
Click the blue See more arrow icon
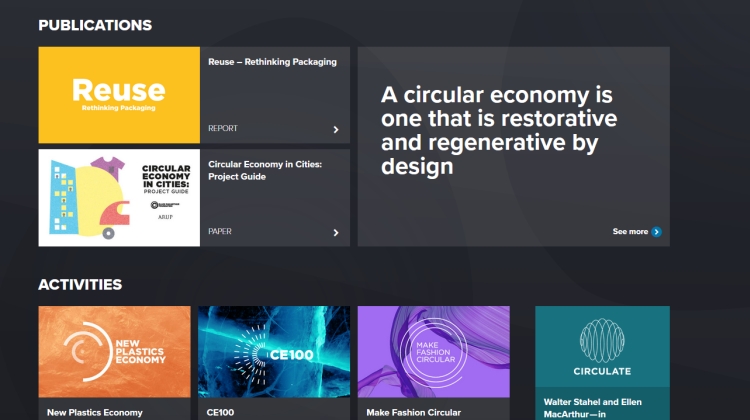tap(656, 232)
